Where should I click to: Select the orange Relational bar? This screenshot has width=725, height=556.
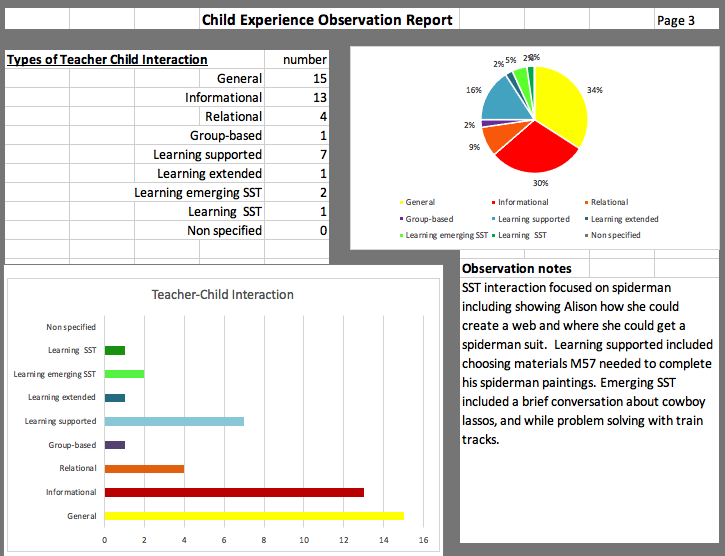(x=144, y=469)
